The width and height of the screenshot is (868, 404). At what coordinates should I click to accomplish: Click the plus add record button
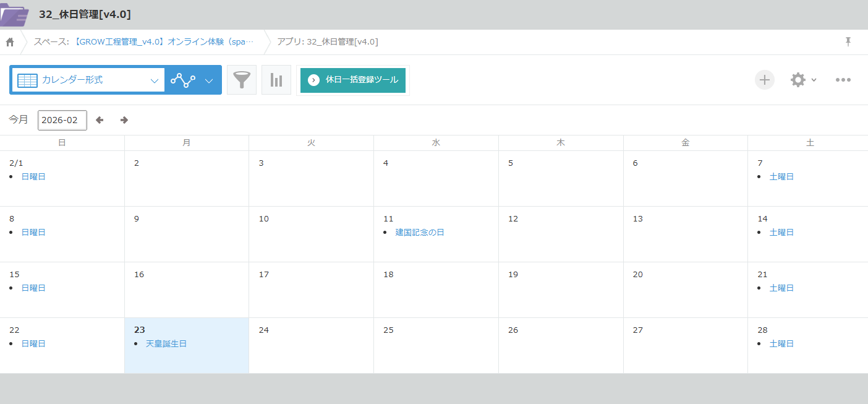click(x=765, y=80)
